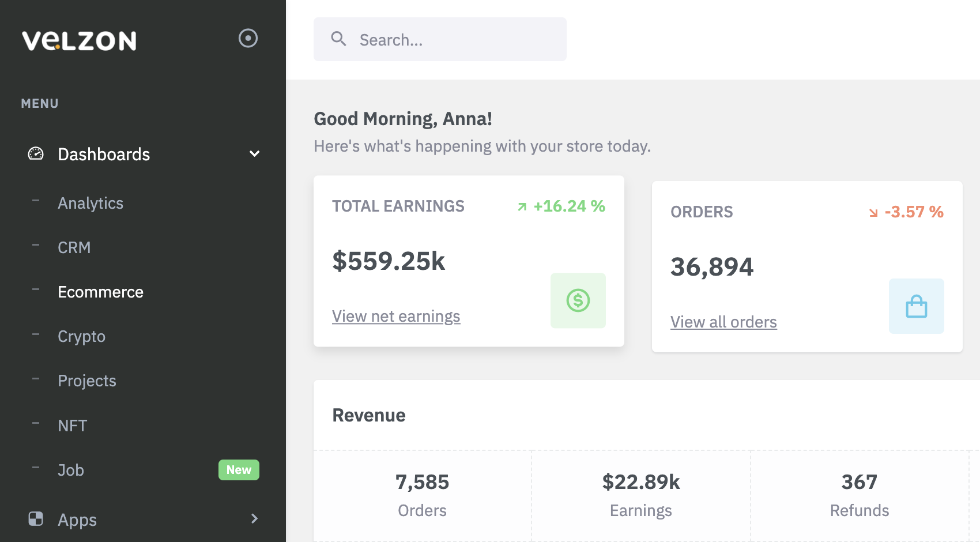Click the Apps grid icon

coord(36,519)
